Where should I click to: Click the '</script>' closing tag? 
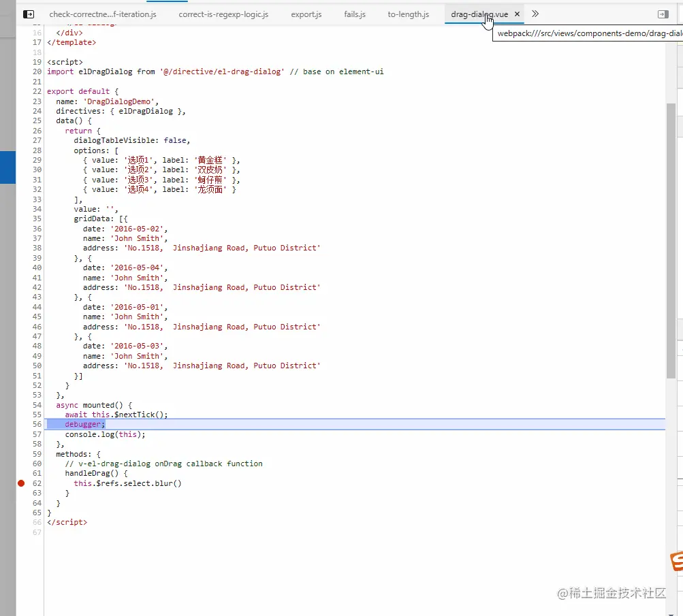tap(67, 522)
